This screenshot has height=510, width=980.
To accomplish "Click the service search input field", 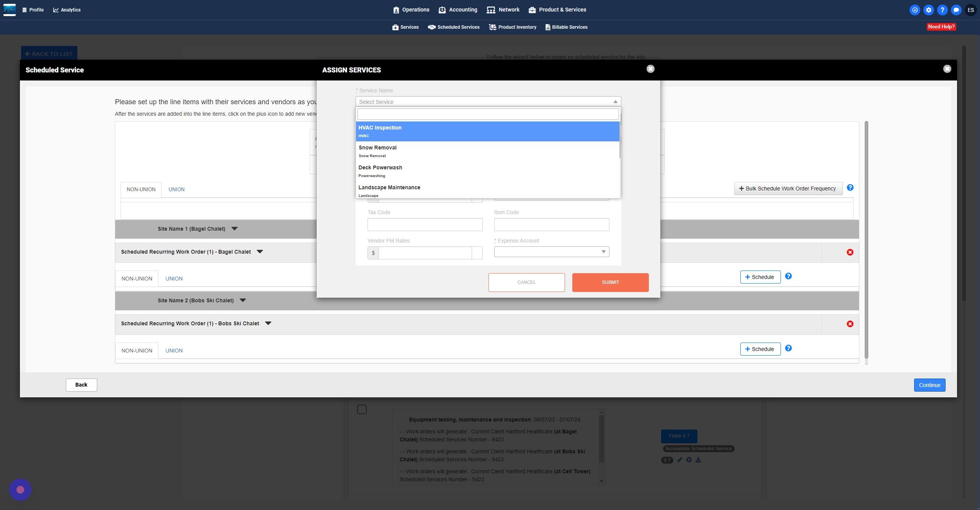I will [488, 114].
